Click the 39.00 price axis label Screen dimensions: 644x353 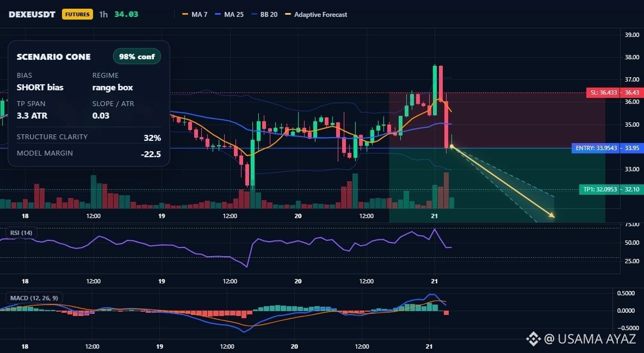click(x=631, y=35)
